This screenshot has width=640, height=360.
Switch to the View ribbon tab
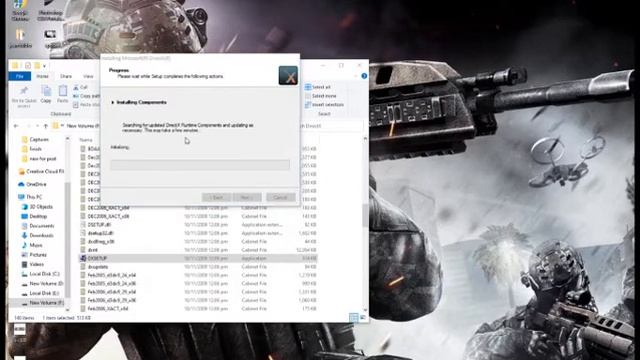click(88, 76)
